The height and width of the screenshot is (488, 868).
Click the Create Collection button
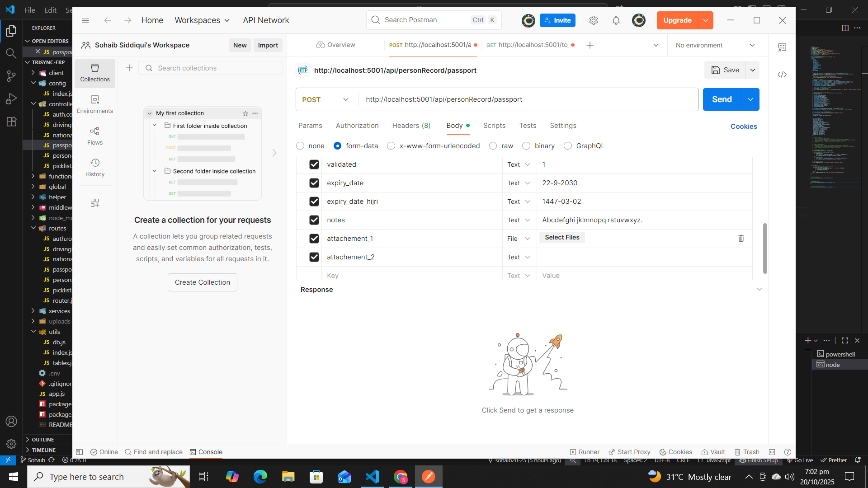[x=203, y=282]
